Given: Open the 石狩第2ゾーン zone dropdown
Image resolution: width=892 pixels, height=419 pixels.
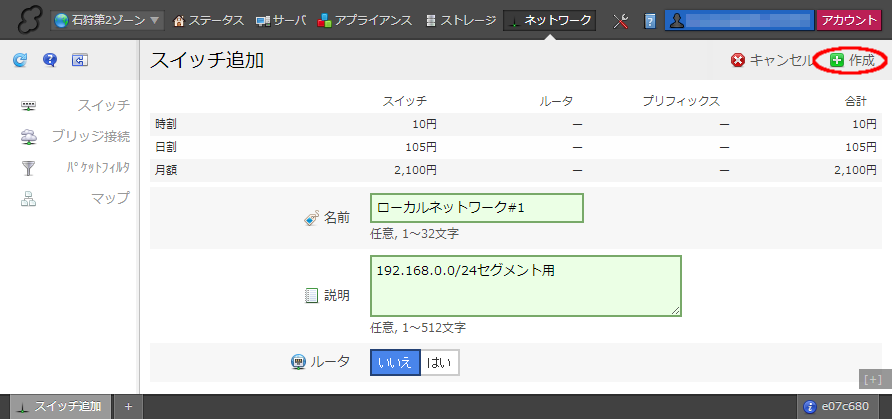Looking at the screenshot, I should (108, 20).
